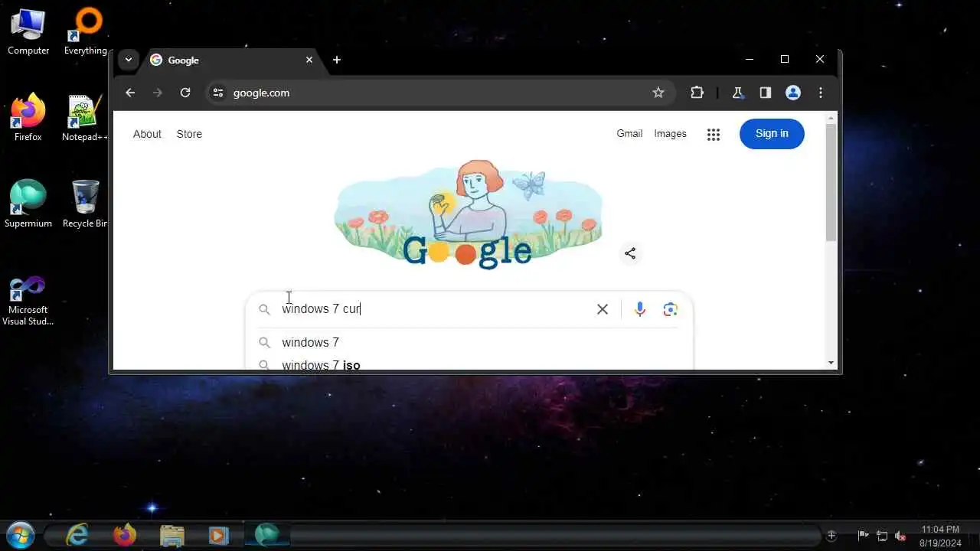Select the Microsoft Visual Studio shortcut

tap(28, 300)
